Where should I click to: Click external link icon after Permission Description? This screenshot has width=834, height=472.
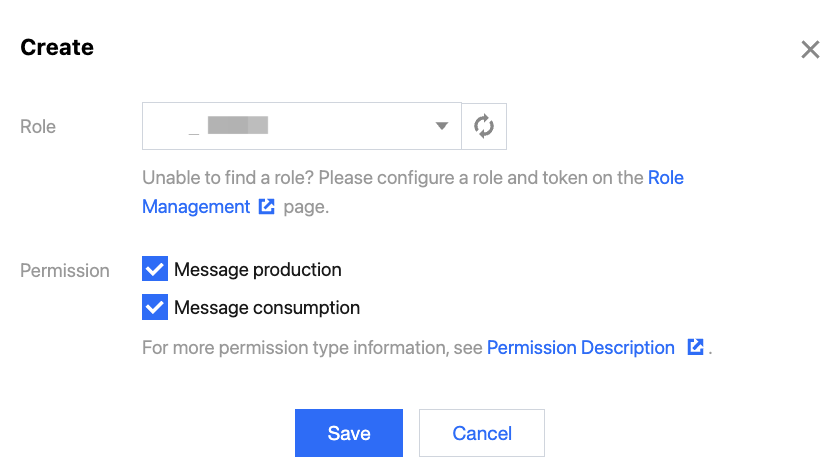coord(696,348)
